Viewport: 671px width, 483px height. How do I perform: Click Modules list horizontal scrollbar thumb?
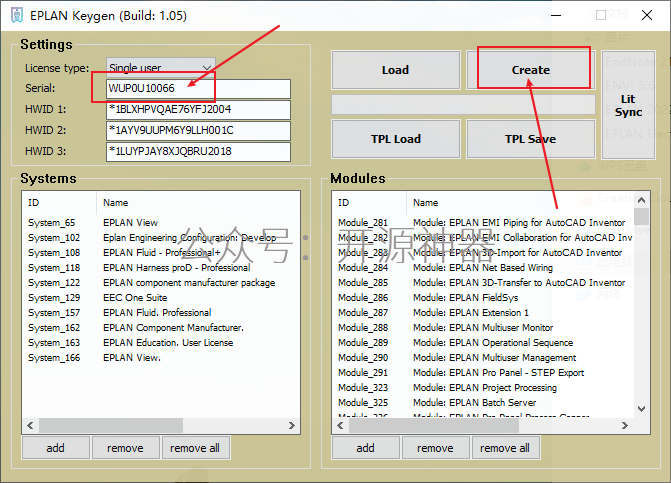click(x=434, y=426)
